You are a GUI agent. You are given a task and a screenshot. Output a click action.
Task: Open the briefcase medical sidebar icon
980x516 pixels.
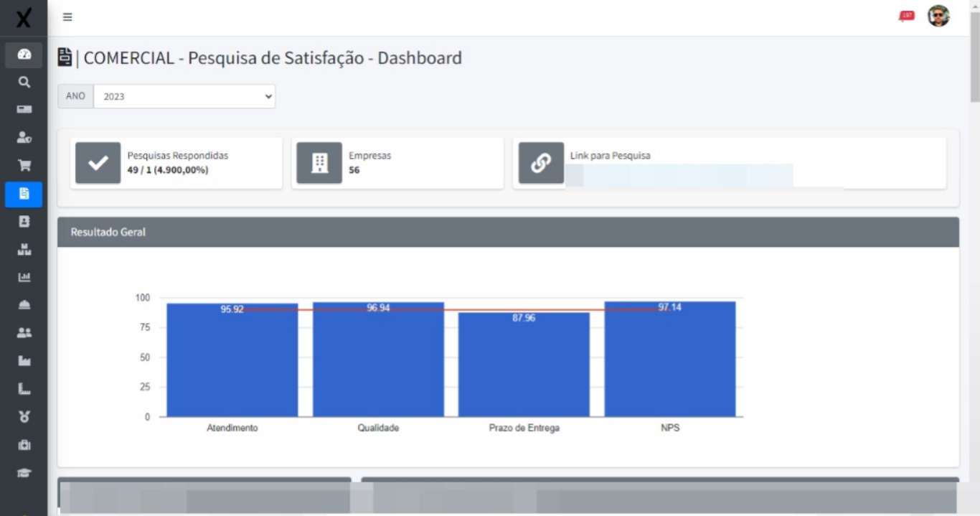click(24, 445)
